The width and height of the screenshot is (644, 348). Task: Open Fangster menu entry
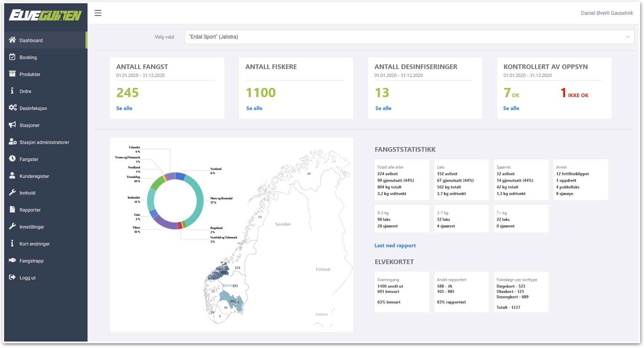pos(45,159)
